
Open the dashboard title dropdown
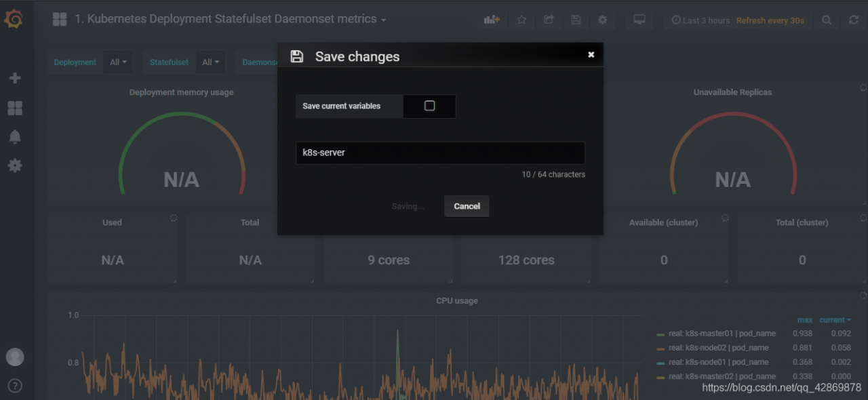[x=230, y=19]
